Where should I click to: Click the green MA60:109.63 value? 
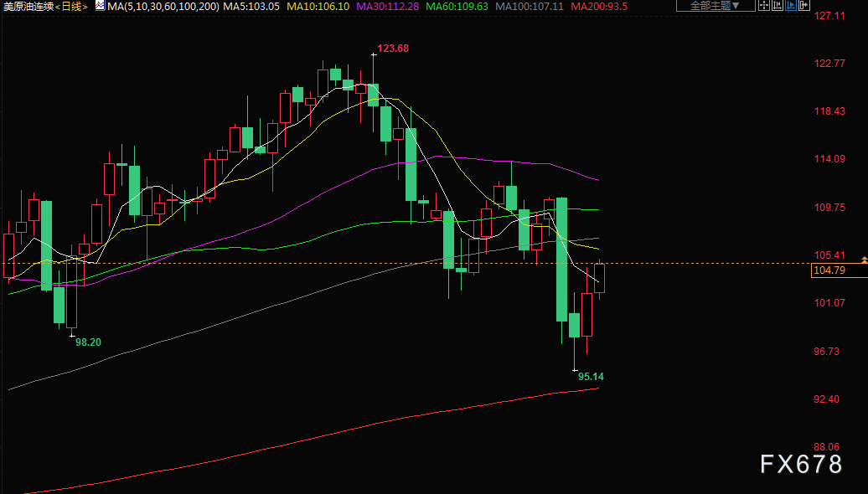(457, 7)
